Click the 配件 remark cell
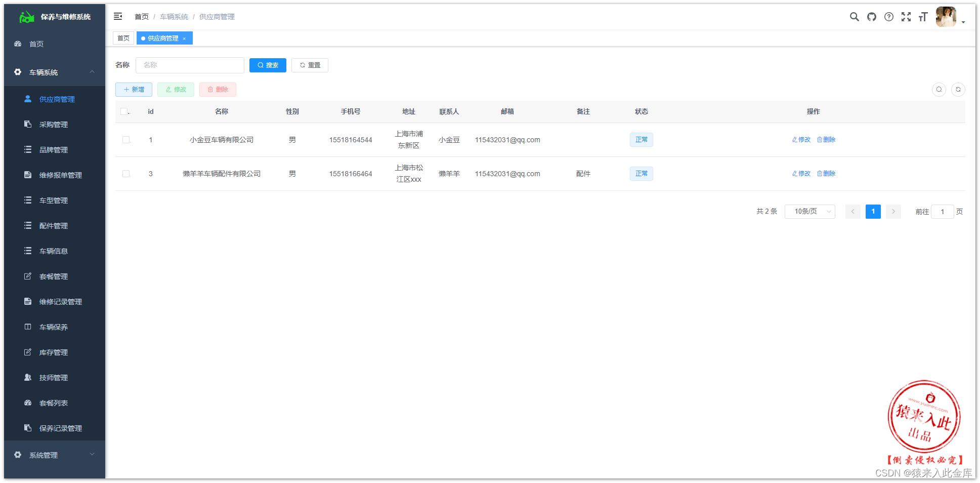Viewport: 980px width, 483px height. (583, 174)
